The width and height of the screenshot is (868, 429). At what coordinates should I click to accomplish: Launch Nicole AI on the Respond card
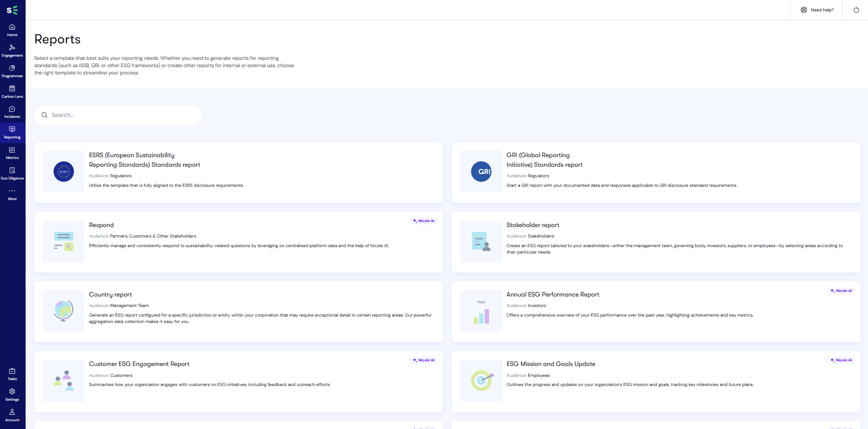click(423, 221)
